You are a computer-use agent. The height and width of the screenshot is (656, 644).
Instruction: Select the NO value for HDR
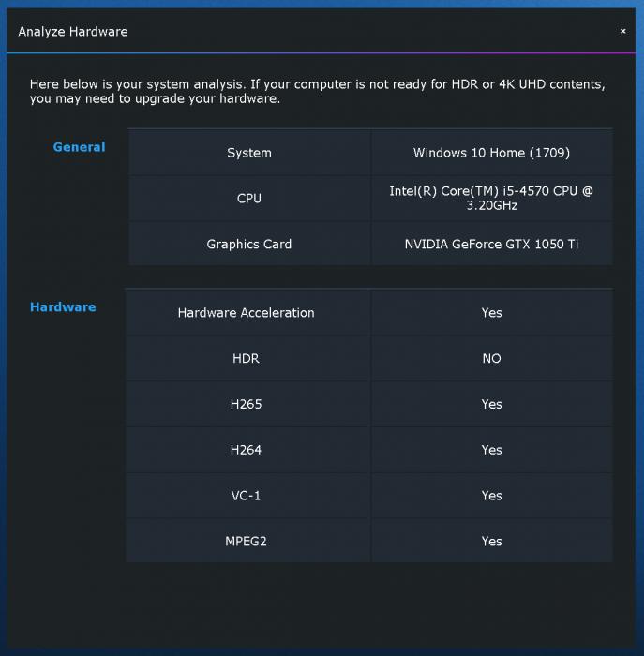[491, 359]
